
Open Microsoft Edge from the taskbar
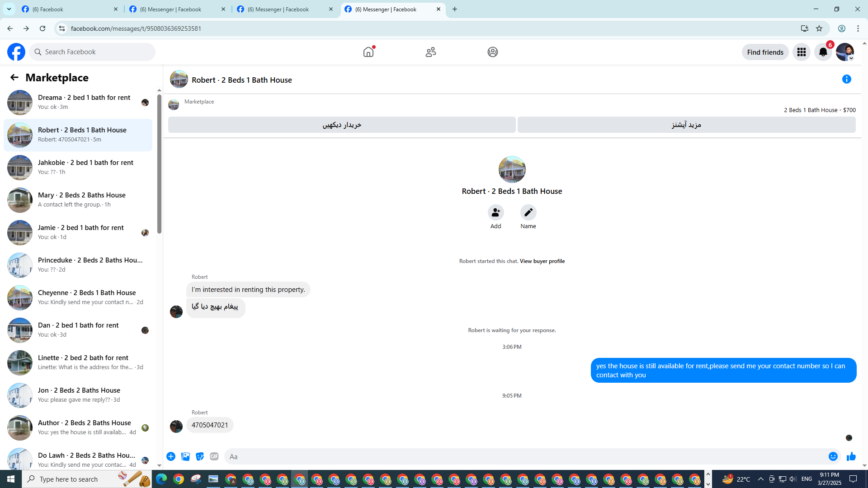(x=161, y=479)
